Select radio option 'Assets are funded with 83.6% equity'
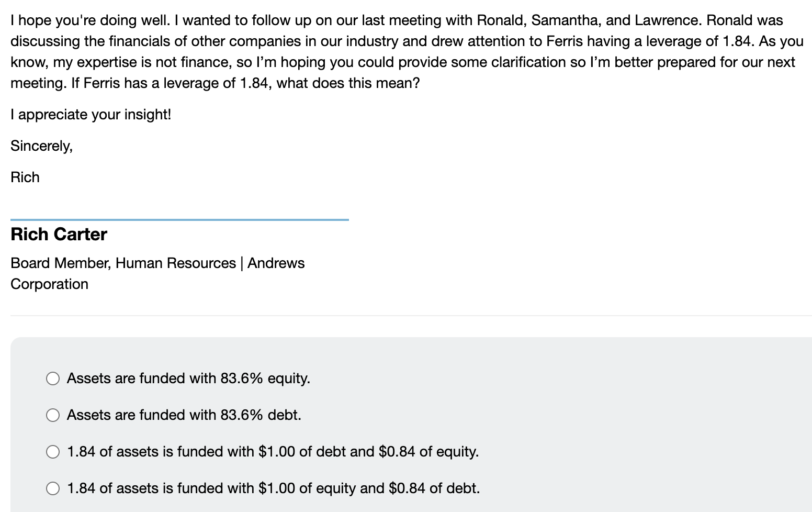This screenshot has width=812, height=512. (52, 378)
